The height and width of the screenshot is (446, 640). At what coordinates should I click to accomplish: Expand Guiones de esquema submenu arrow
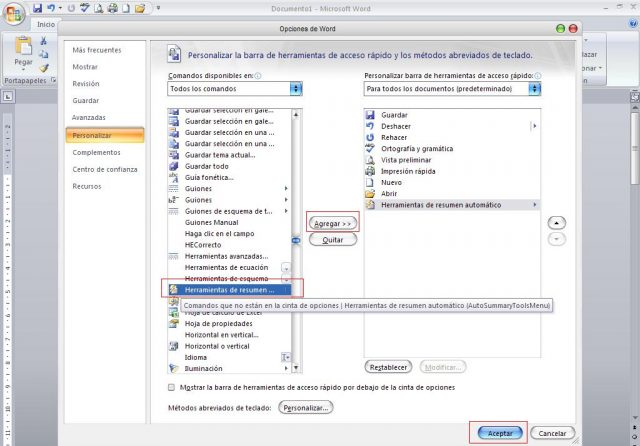[286, 211]
